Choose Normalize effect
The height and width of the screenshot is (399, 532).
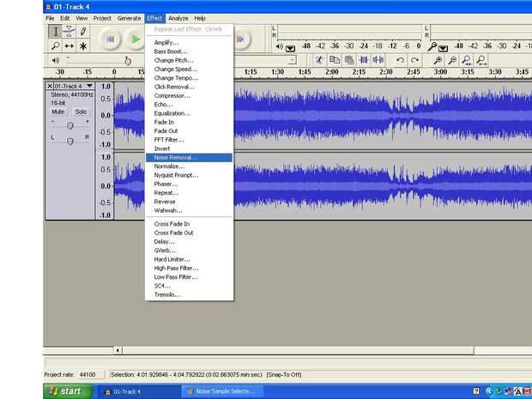(x=189, y=166)
